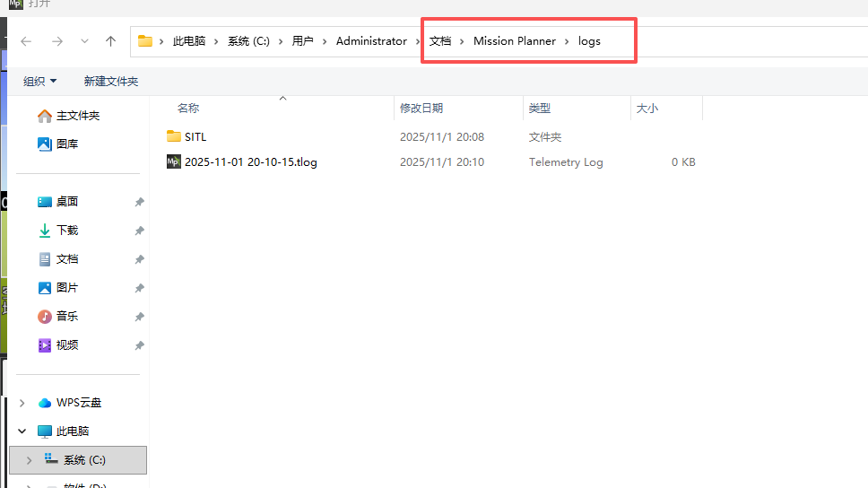Collapse the 此电脑 tree node
868x488 pixels.
pos(22,431)
